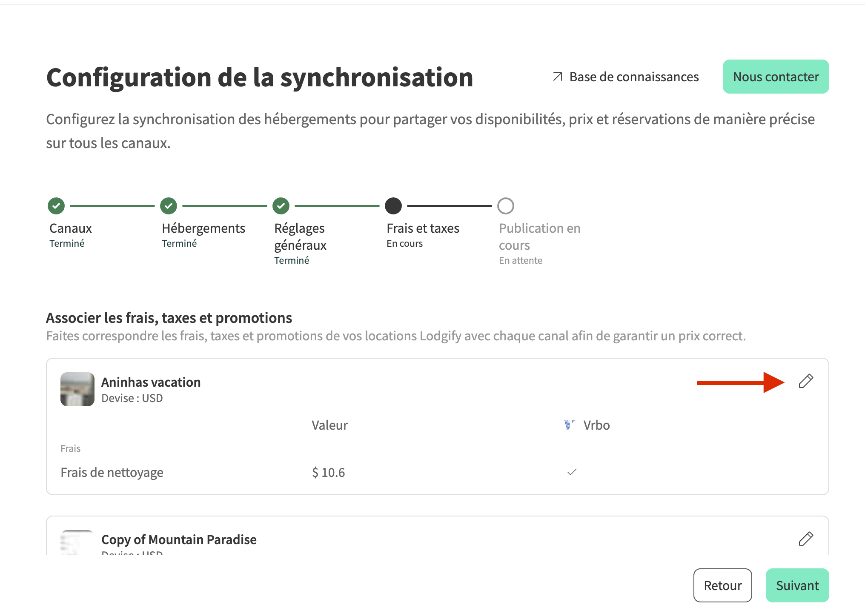This screenshot has height=616, width=865.
Task: Click the Frais de nettoyage fee row label
Action: 112,472
